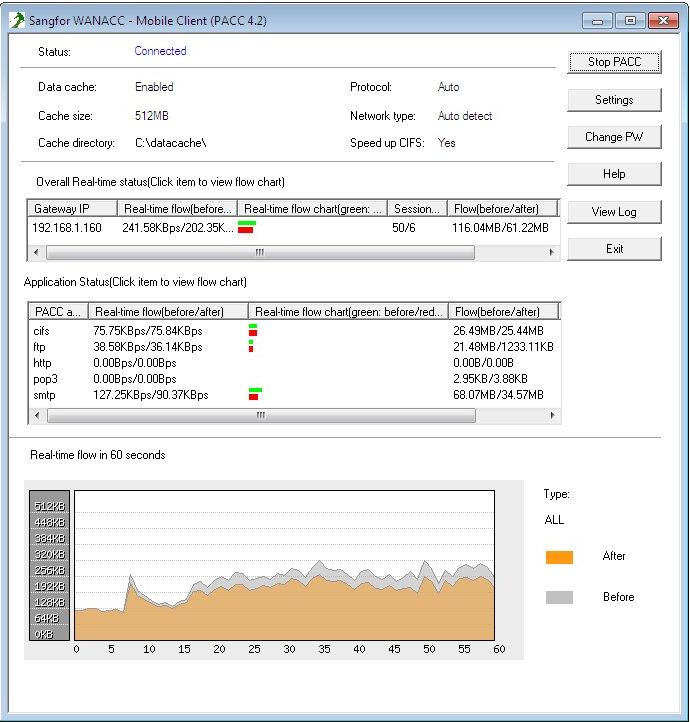Screen dimensions: 690x722
Task: Click the 26.49MB/25.44MB flow value
Action: click(x=498, y=331)
